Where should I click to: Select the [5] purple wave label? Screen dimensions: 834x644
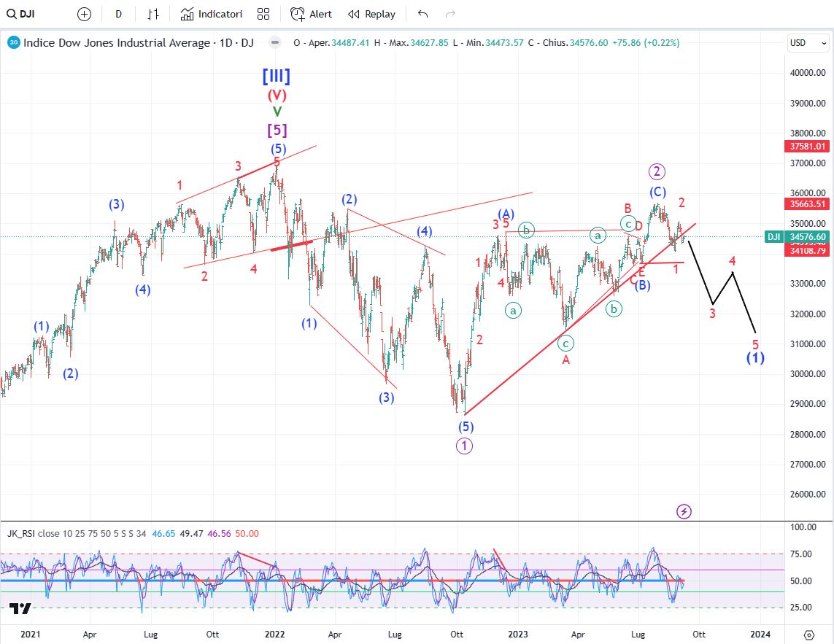(277, 130)
